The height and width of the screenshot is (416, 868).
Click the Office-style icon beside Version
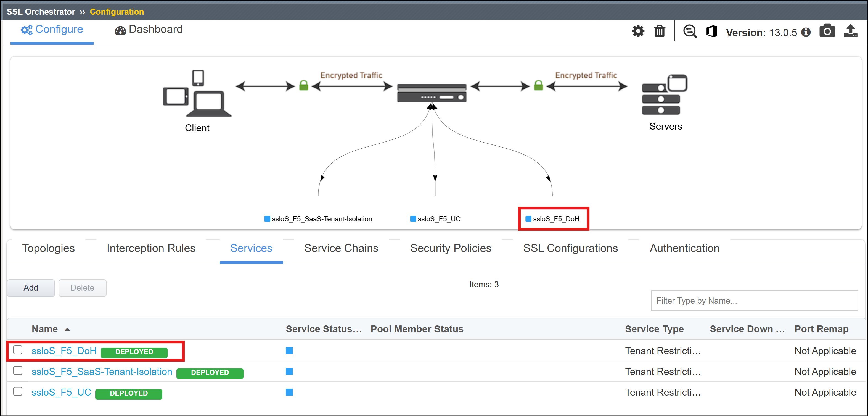point(711,31)
